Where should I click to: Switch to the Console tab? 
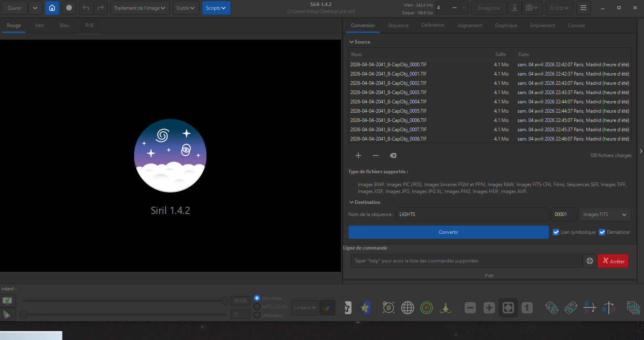tap(576, 25)
